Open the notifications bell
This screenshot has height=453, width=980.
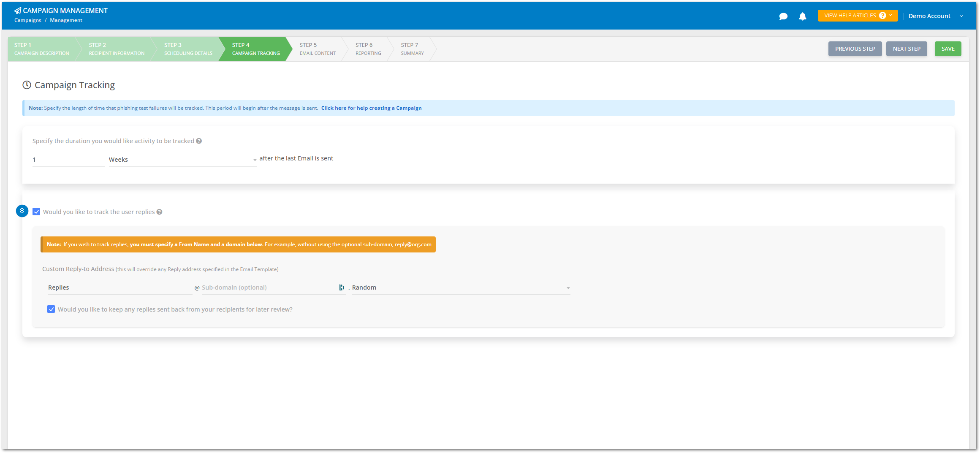pos(803,16)
